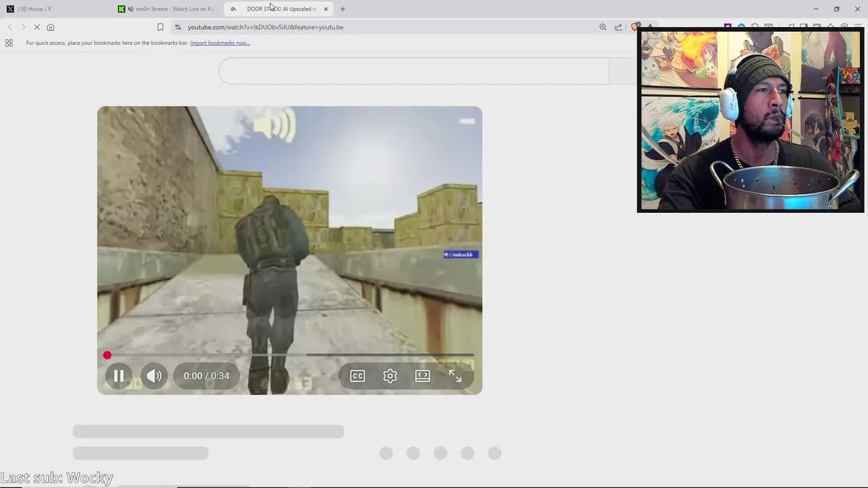The height and width of the screenshot is (488, 868).
Task: Open the video settings gear
Action: click(x=390, y=375)
